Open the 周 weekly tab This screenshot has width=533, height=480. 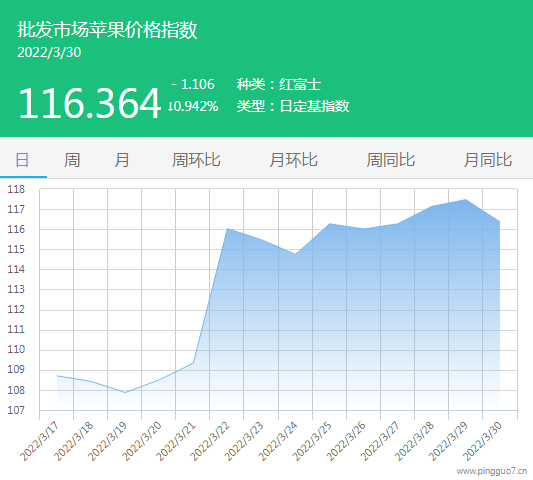(72, 159)
